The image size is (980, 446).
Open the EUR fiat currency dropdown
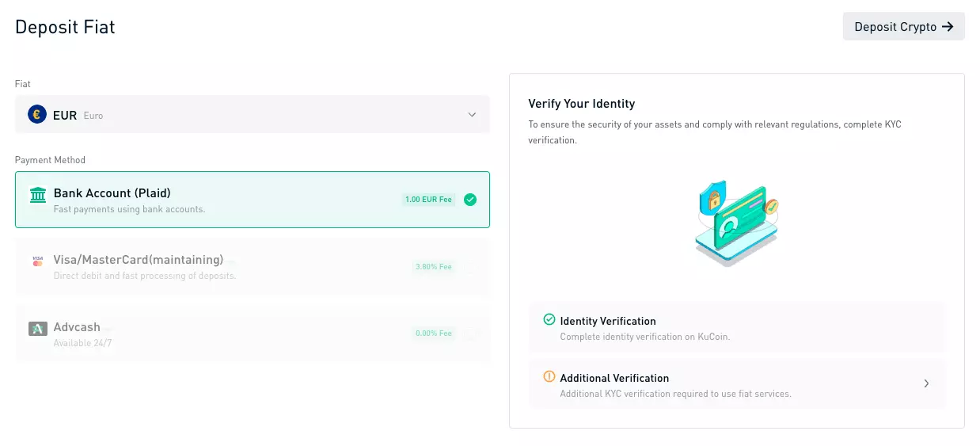point(252,115)
